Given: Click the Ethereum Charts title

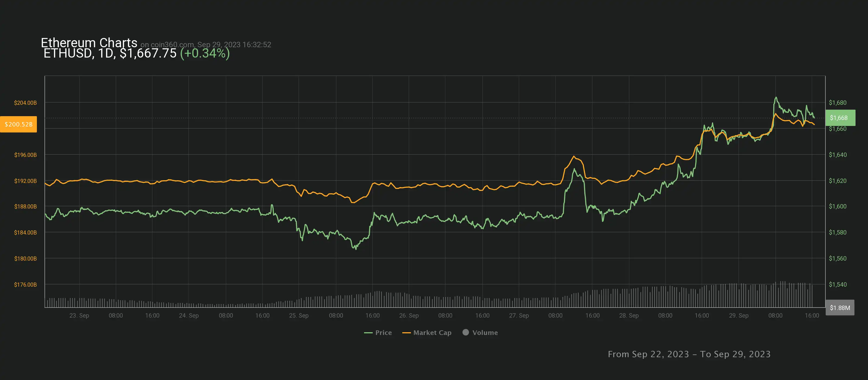Looking at the screenshot, I should (89, 43).
